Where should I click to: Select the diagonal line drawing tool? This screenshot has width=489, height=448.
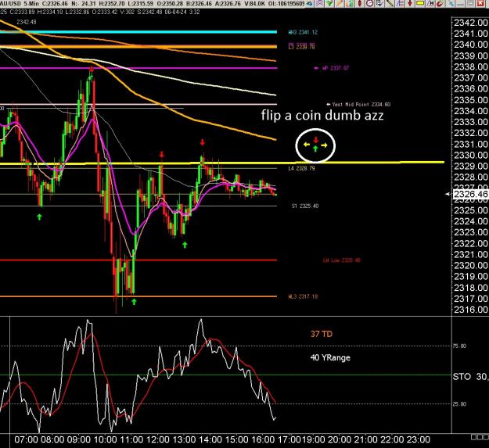coord(390,3)
